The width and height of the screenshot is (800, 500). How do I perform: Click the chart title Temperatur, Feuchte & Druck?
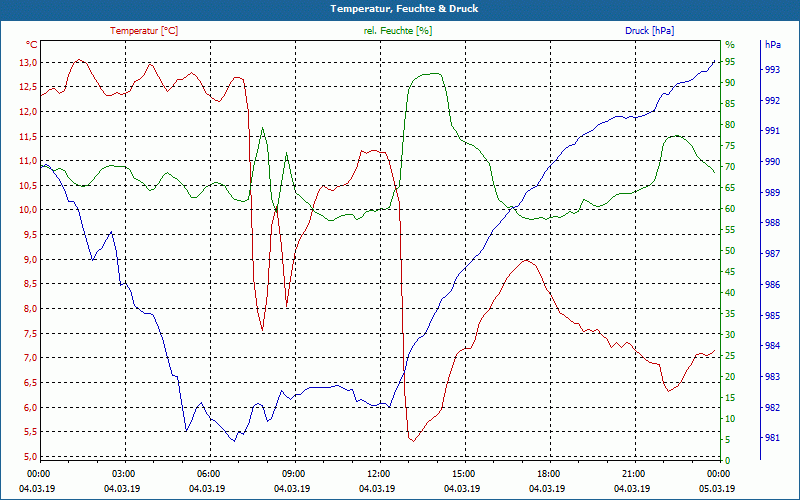click(400, 8)
